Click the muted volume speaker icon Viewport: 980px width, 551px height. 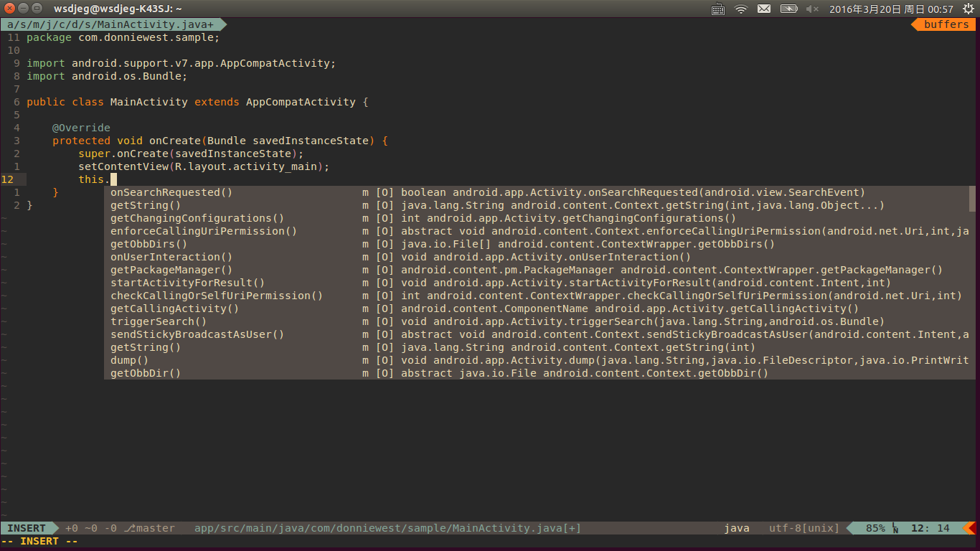812,9
